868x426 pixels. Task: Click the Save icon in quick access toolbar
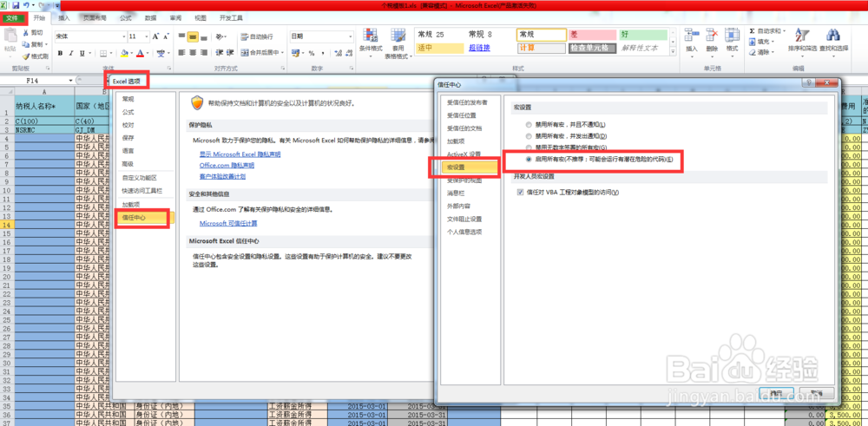click(16, 5)
